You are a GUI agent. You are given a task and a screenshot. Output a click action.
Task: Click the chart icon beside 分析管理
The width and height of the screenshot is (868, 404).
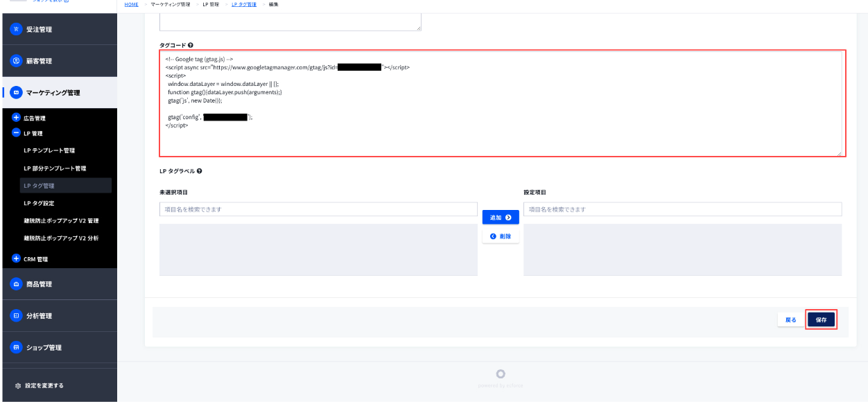(15, 316)
